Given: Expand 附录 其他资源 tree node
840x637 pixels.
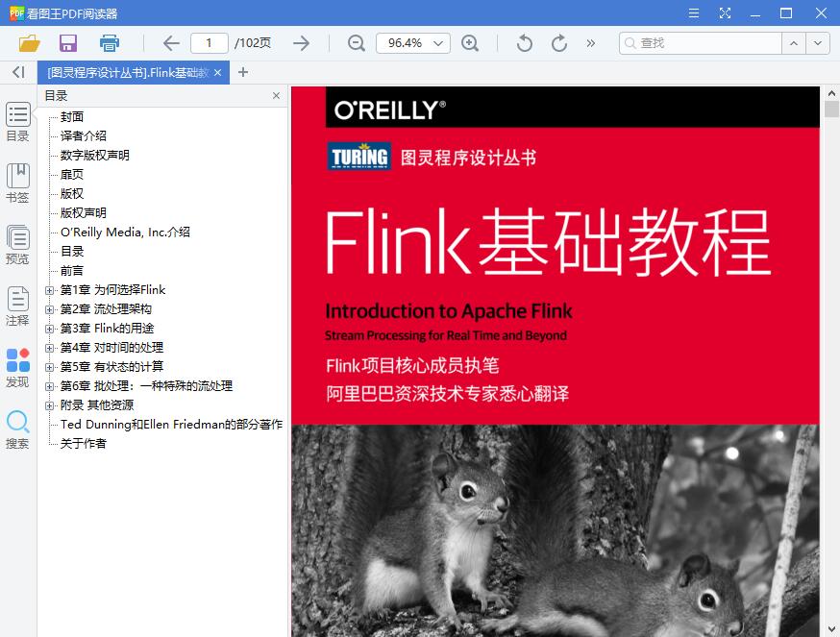Looking at the screenshot, I should click(49, 405).
